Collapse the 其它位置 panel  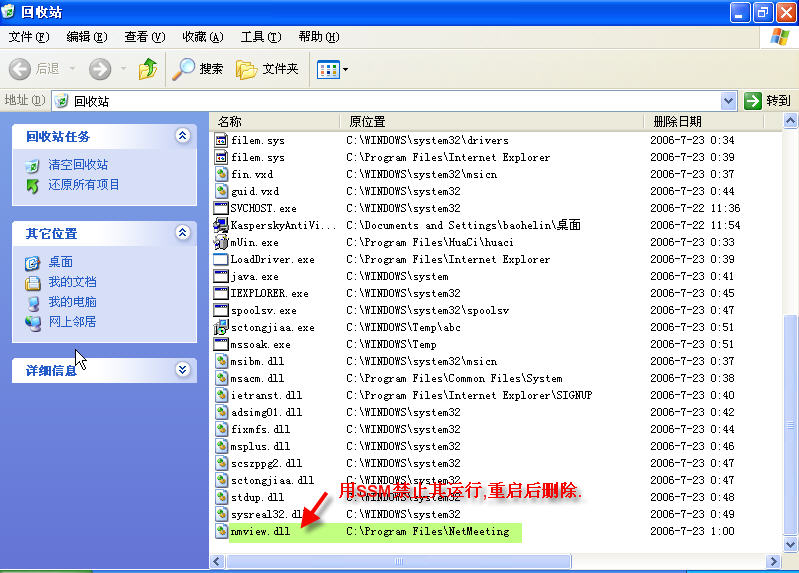[182, 233]
